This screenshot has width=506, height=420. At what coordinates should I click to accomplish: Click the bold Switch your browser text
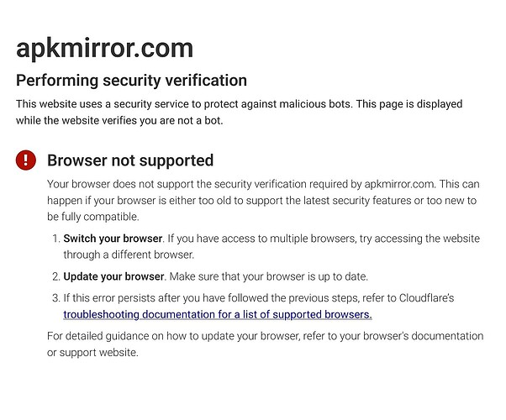113,239
